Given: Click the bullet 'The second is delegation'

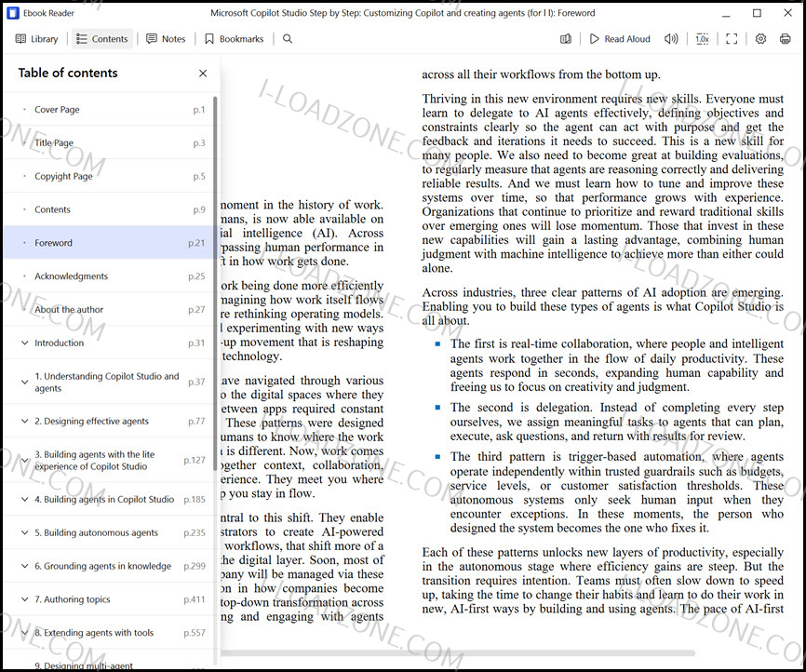Looking at the screenshot, I should 617,422.
